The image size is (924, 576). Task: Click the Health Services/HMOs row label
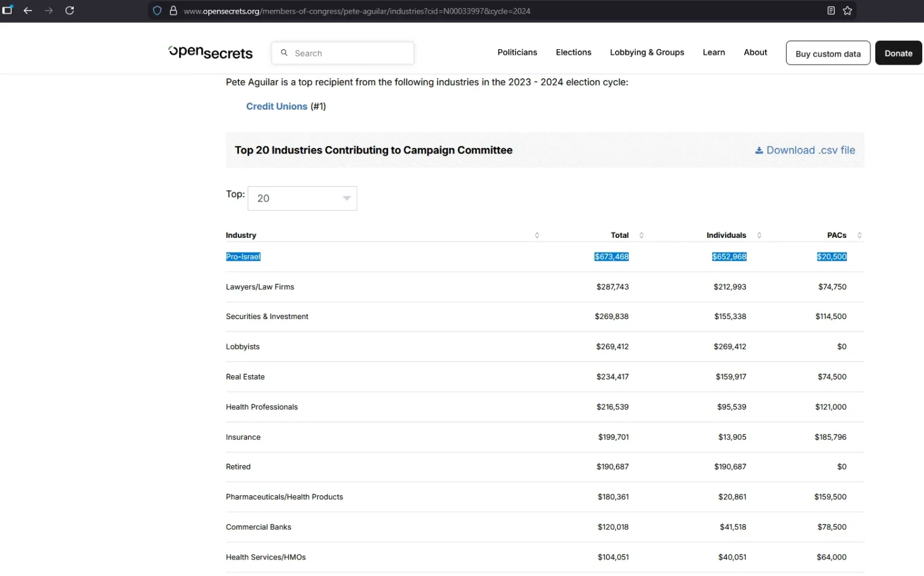266,558
